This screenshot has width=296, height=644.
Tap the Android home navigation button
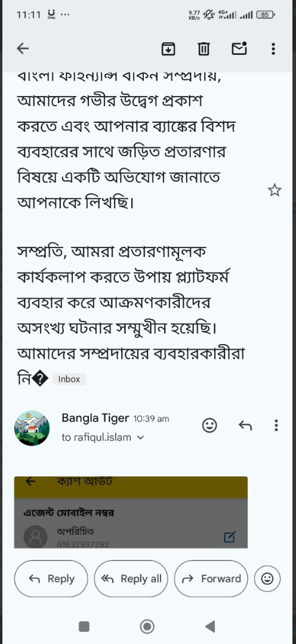(x=147, y=626)
